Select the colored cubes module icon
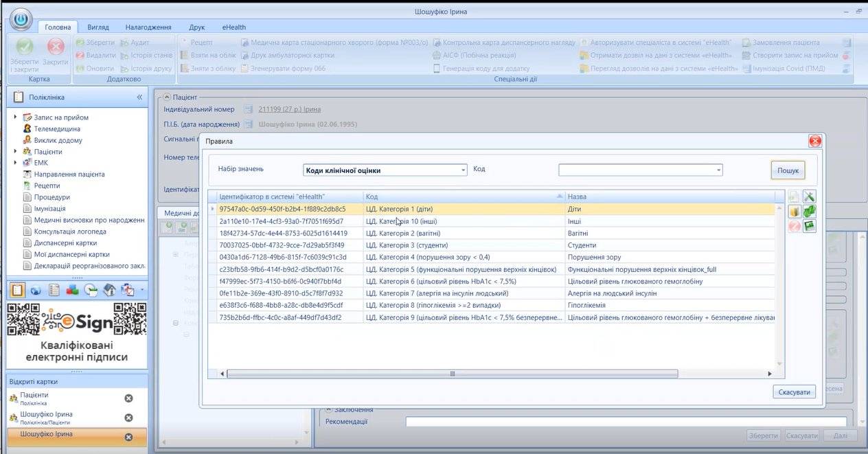 pos(72,291)
